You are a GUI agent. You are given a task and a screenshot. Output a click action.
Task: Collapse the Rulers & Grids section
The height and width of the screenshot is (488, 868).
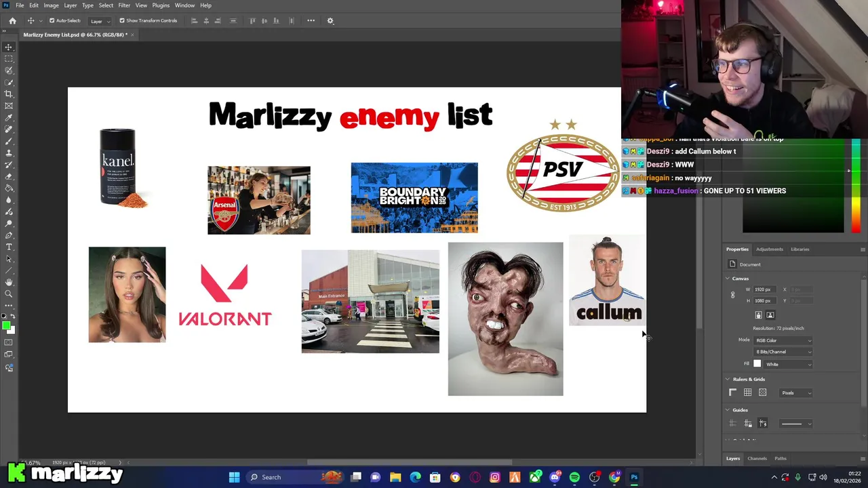tap(728, 380)
